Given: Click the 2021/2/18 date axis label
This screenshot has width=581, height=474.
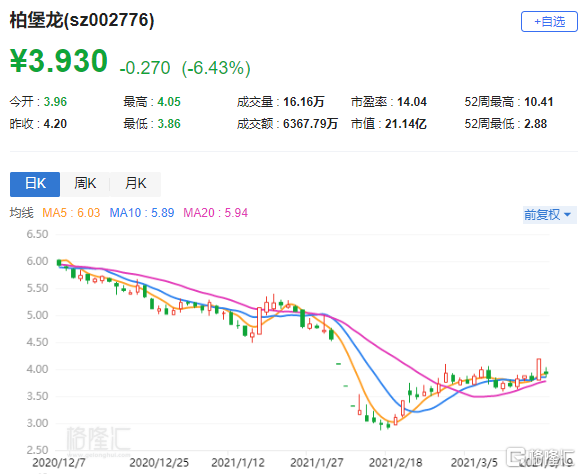Looking at the screenshot, I should coord(395,463).
